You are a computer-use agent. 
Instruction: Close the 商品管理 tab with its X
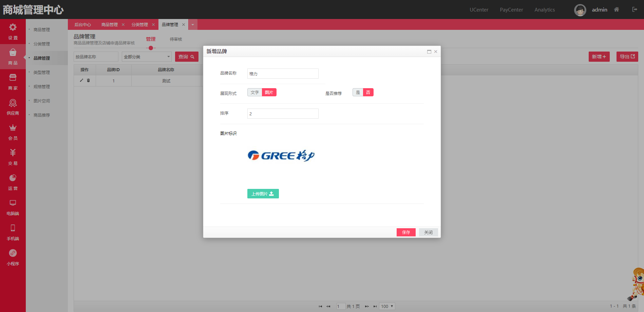[123, 24]
